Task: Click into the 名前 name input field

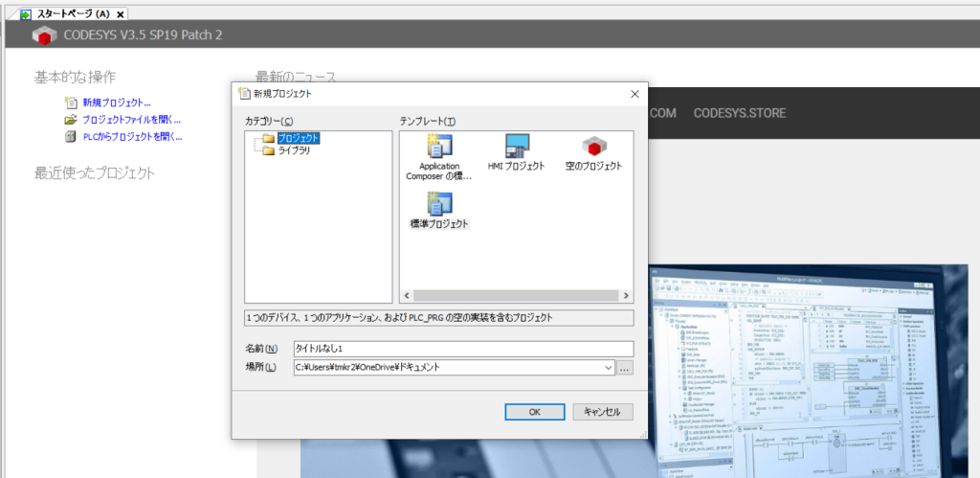Action: click(x=463, y=349)
